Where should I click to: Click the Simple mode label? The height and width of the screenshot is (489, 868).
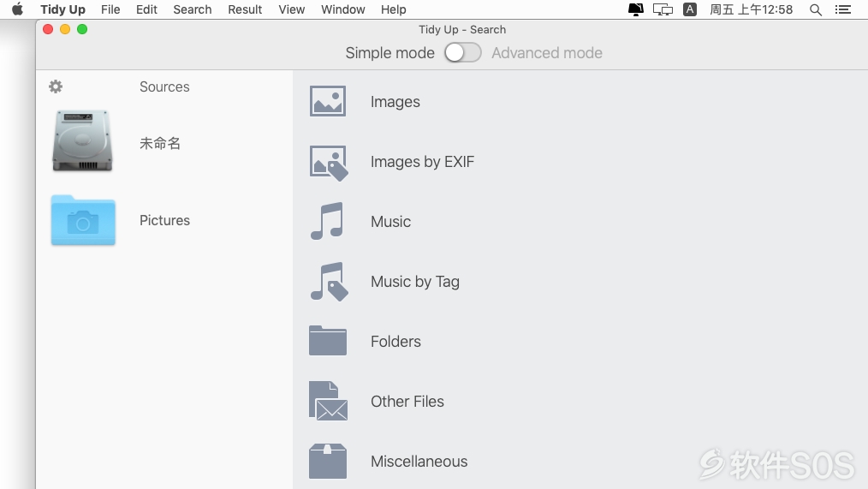[x=389, y=52]
